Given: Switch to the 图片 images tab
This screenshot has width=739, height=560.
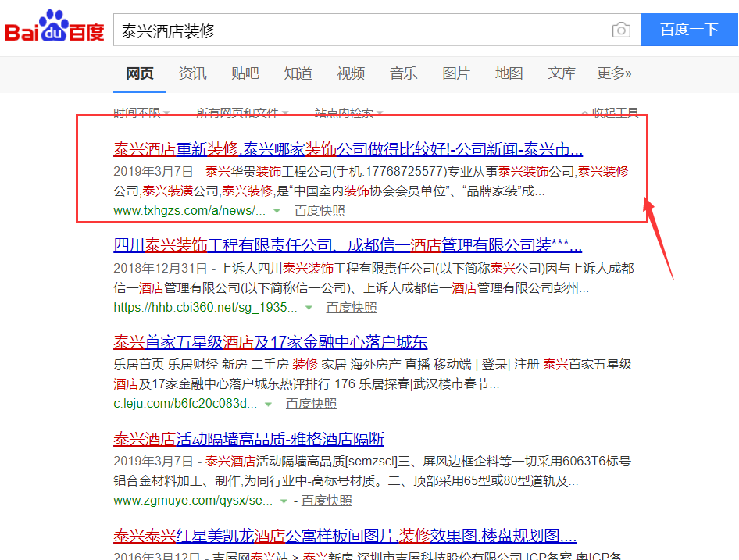Looking at the screenshot, I should [456, 73].
